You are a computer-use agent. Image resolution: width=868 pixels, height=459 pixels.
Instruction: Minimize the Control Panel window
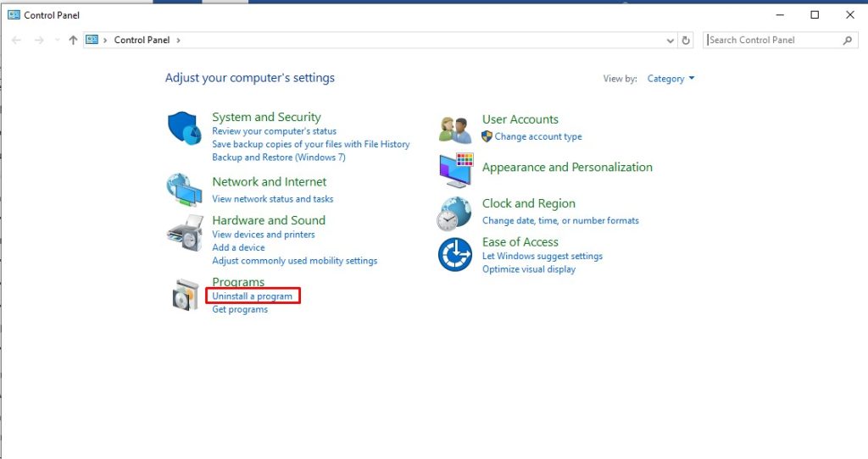(x=780, y=15)
